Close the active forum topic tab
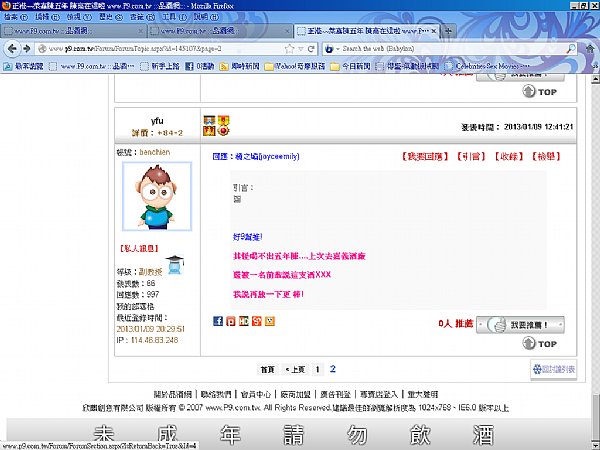This screenshot has height=450, width=600. 434,31
